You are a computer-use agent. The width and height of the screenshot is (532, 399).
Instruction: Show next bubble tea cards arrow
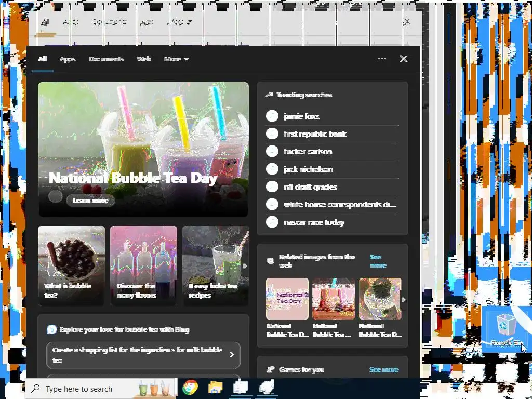click(245, 266)
